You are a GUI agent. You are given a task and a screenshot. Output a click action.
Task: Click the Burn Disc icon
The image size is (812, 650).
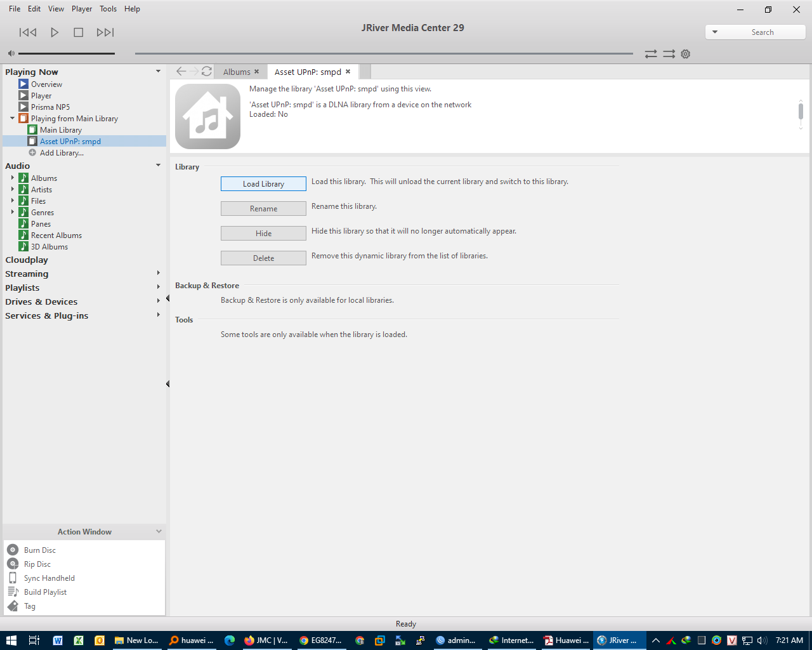click(x=13, y=550)
